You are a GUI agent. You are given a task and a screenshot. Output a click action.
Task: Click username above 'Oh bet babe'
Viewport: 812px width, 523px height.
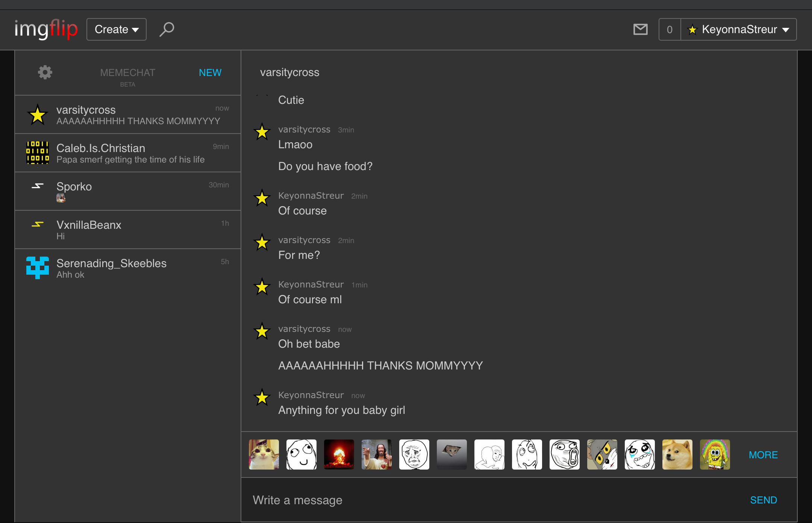coord(304,329)
